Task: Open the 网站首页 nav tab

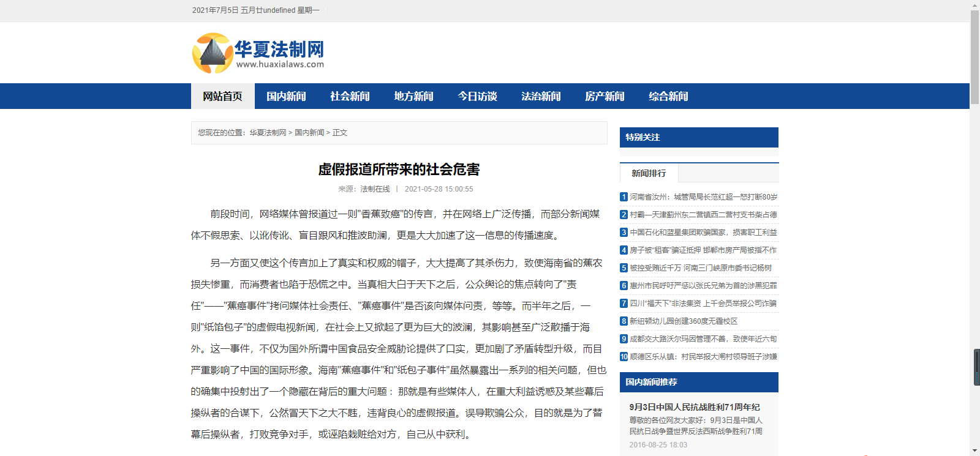Action: (x=223, y=96)
